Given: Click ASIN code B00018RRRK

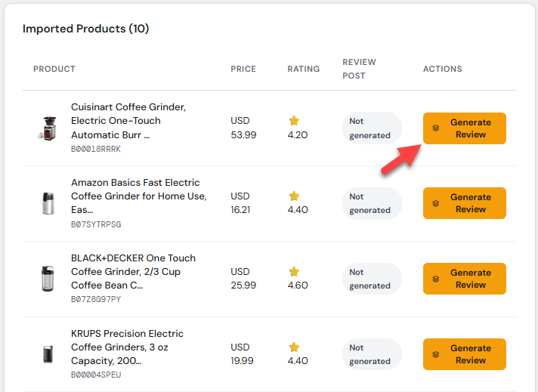Looking at the screenshot, I should pos(96,149).
